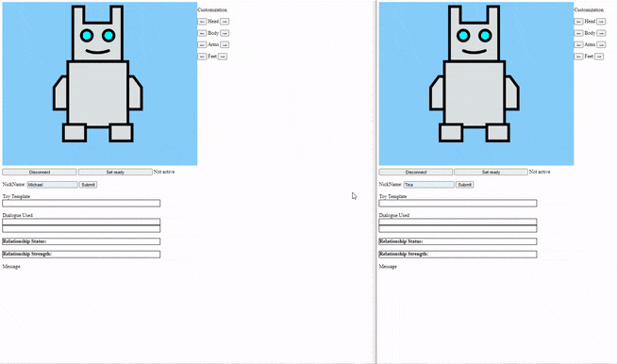Image resolution: width=617 pixels, height=364 pixels.
Task: Click previous Head button in Tina's pane
Action: coord(578,22)
